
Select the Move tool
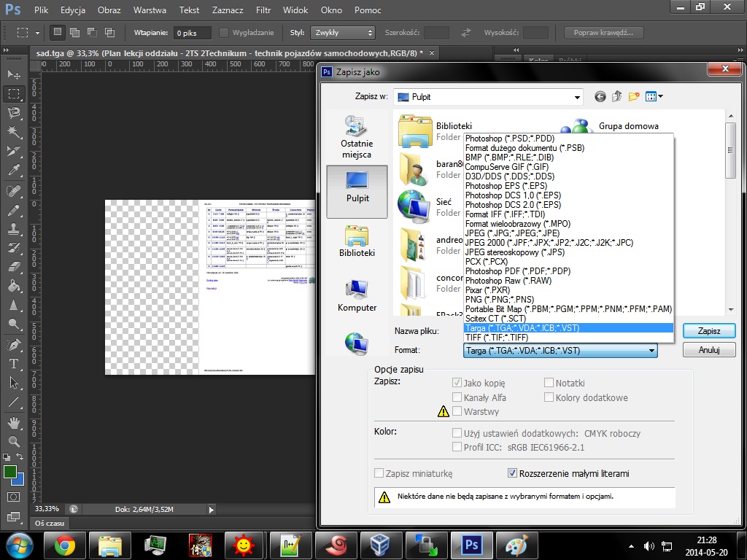14,74
